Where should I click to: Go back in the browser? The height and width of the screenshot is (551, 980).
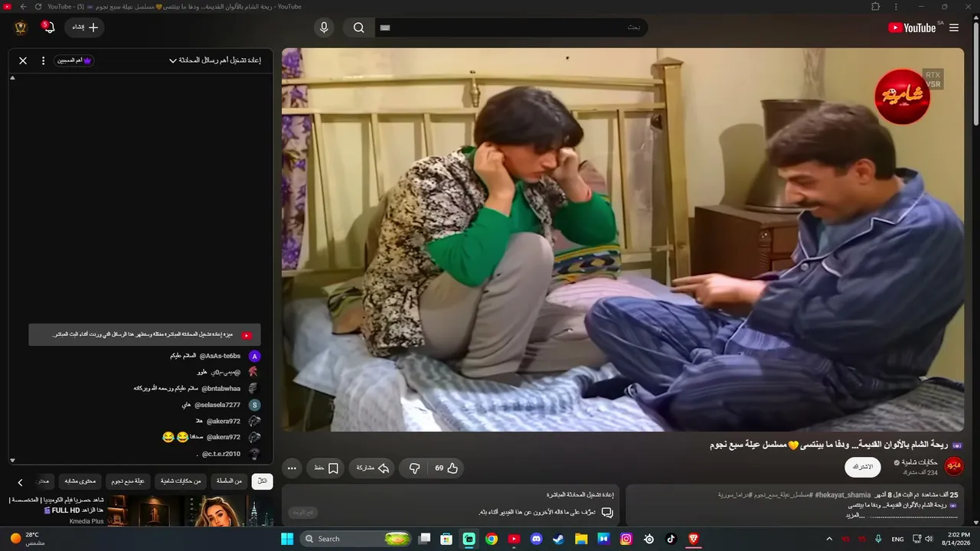tap(23, 7)
